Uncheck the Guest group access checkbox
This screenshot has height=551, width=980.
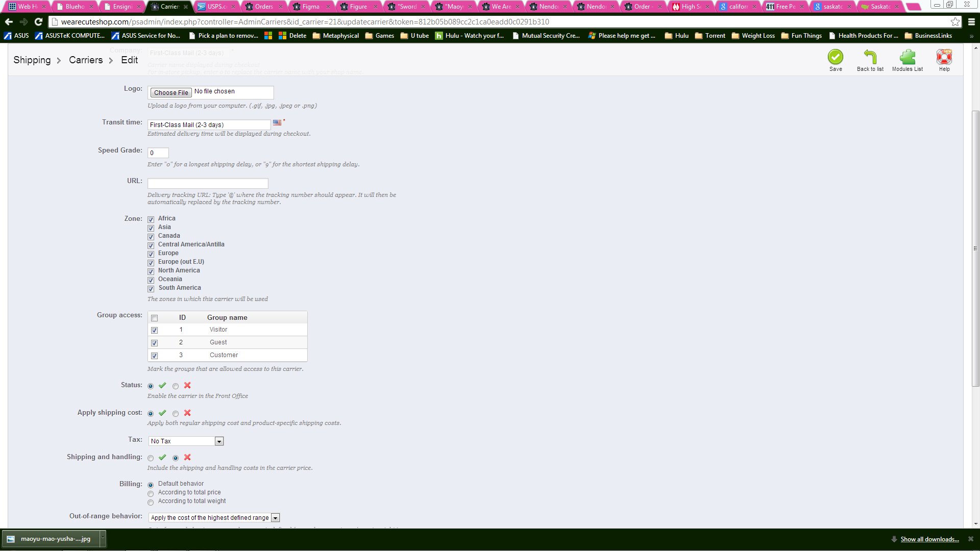click(155, 343)
